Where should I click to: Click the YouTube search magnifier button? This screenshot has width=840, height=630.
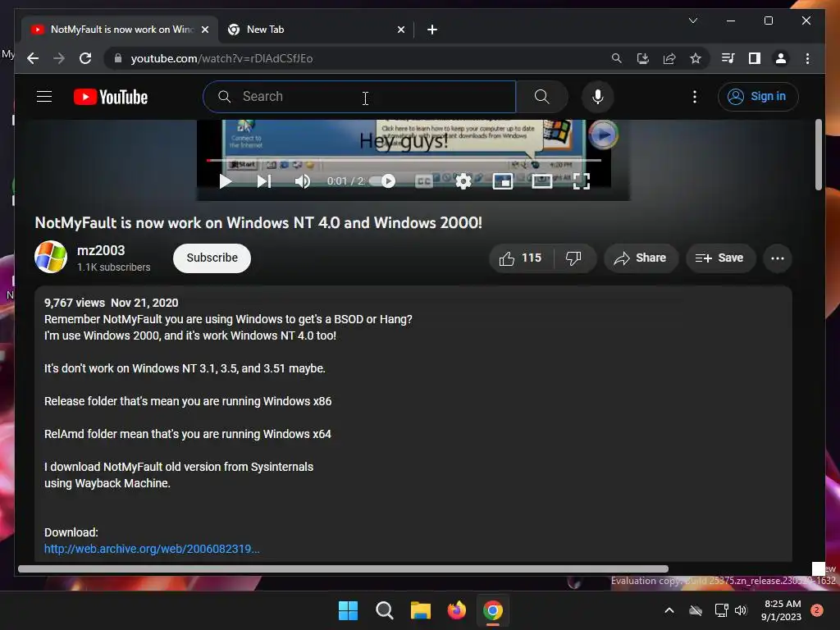pyautogui.click(x=541, y=97)
